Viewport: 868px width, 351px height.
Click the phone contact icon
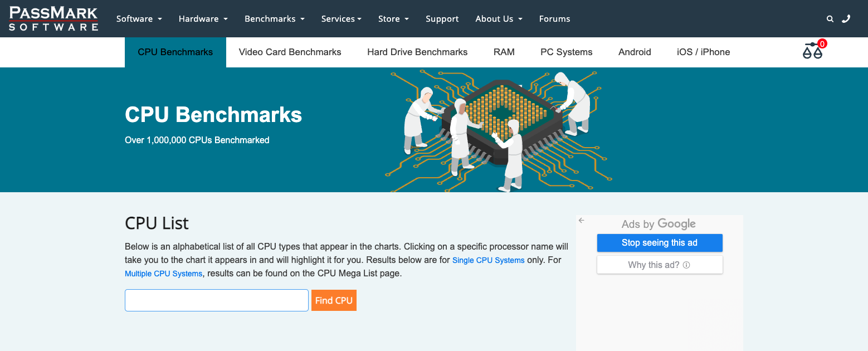846,19
